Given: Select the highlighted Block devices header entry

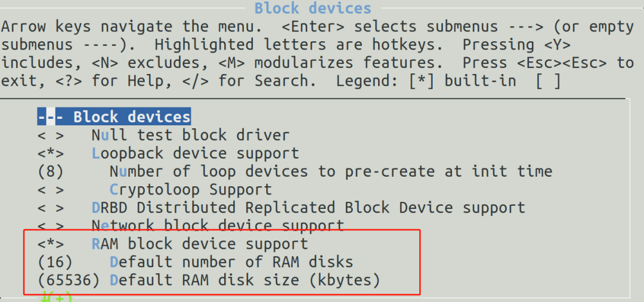Looking at the screenshot, I should click(x=113, y=117).
